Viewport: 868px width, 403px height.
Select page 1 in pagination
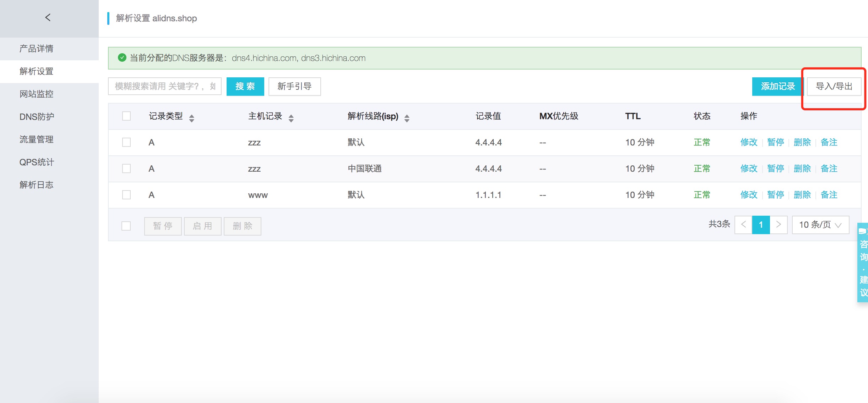click(761, 225)
